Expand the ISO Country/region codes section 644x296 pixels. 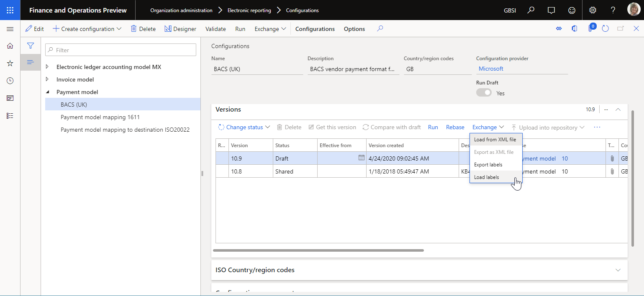(x=618, y=270)
